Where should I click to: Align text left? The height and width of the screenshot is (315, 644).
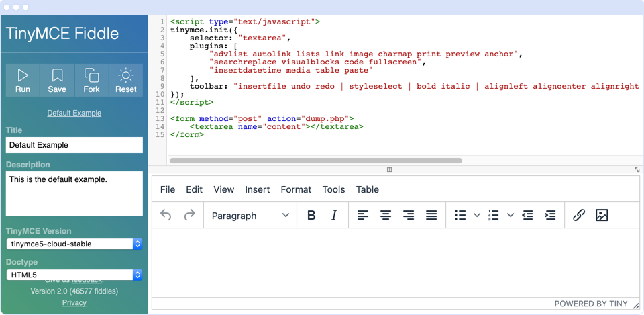(x=363, y=215)
